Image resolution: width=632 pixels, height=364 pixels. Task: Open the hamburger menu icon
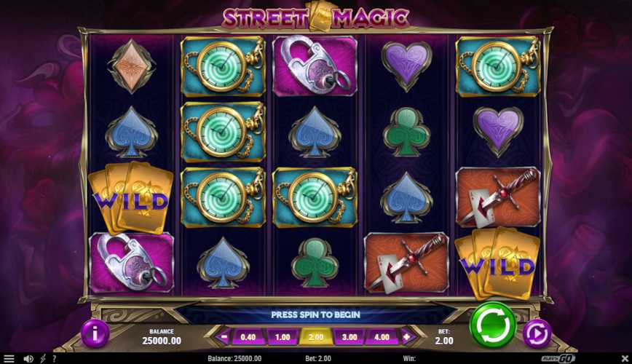9,358
